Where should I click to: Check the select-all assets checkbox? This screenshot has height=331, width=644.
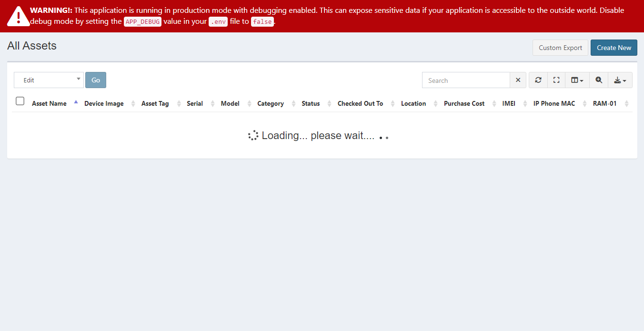[20, 101]
